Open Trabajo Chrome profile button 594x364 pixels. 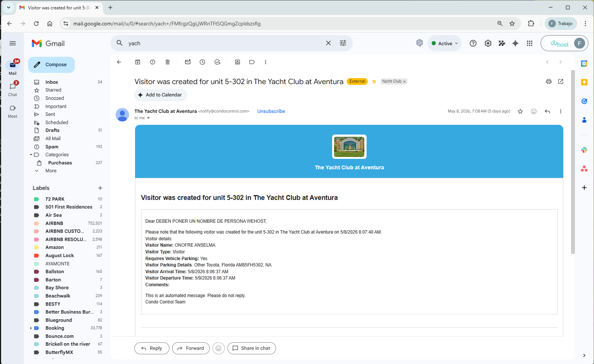click(561, 24)
